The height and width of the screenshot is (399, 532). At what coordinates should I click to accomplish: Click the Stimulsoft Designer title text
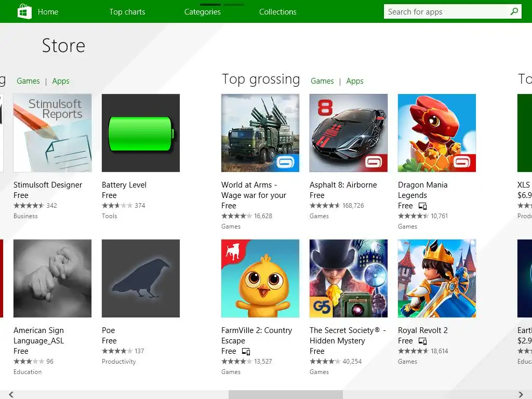click(48, 185)
